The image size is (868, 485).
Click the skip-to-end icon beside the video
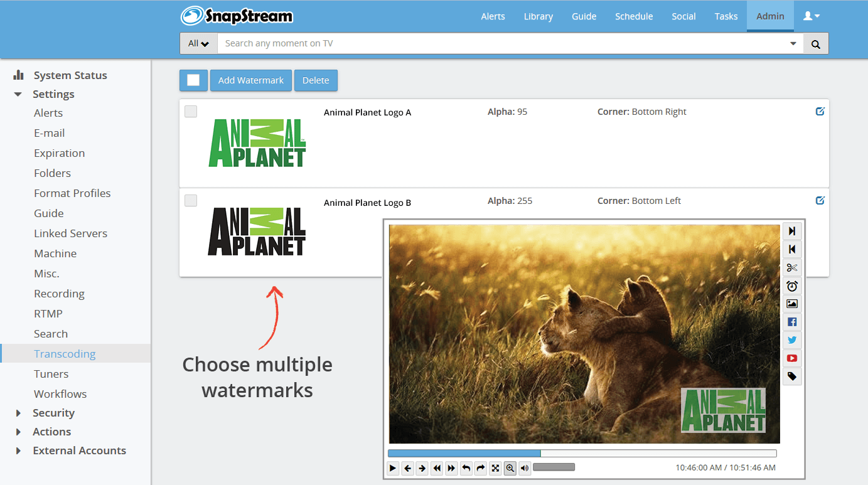[x=792, y=232]
